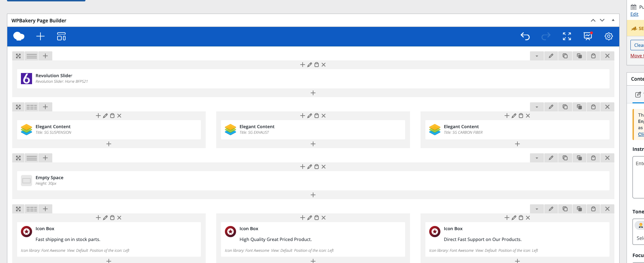This screenshot has width=644, height=263.
Task: Edit the Revolution Slider row with pencil
Action: (551, 56)
